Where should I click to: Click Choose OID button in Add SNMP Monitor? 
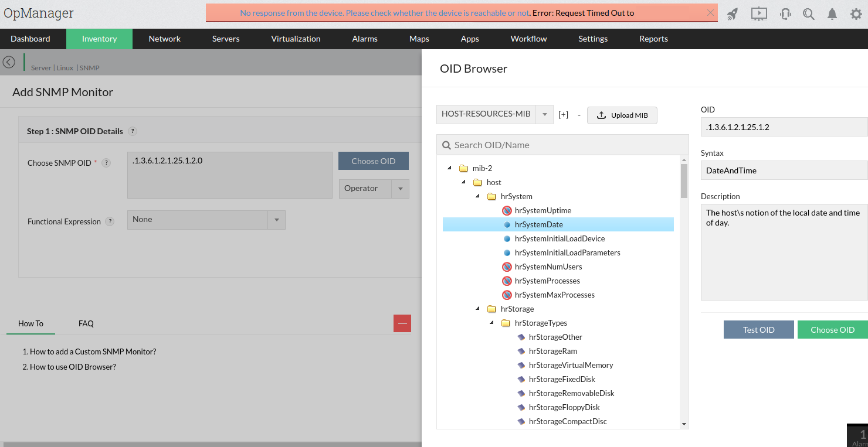374,161
